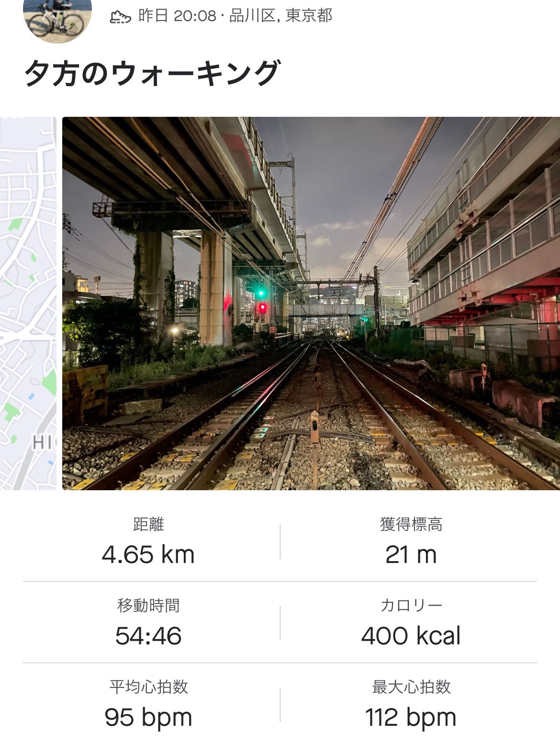Tap the 最大心拍数 label
560x743 pixels.
pyautogui.click(x=411, y=687)
